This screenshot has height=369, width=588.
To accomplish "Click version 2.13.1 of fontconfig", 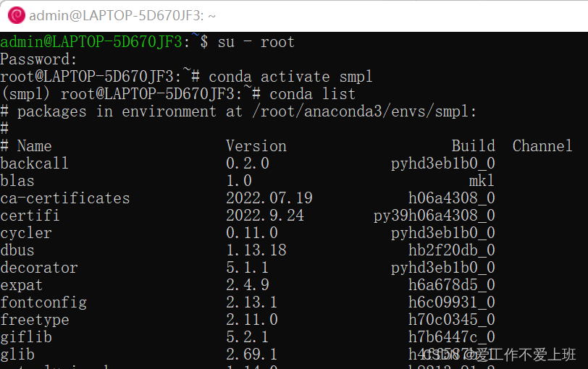I will coord(252,302).
